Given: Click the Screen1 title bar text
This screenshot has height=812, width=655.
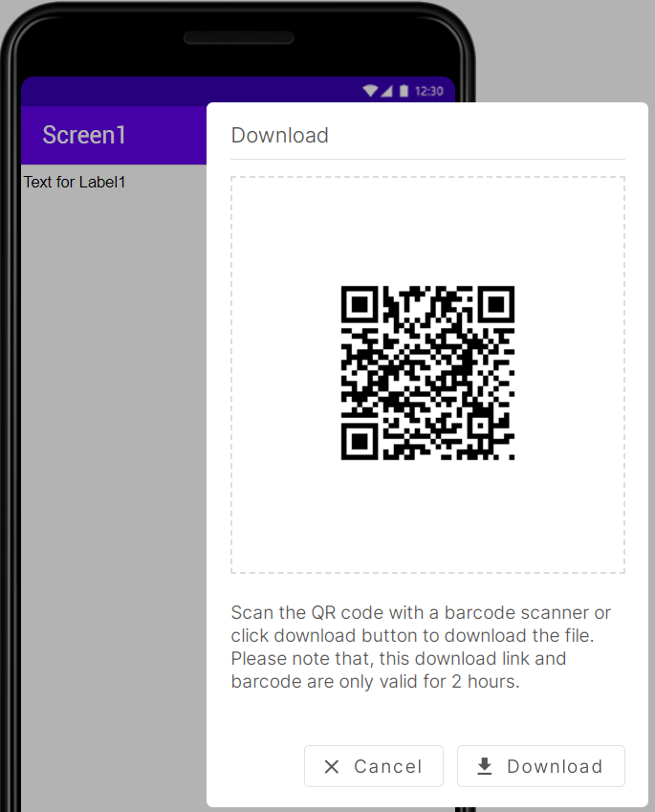Looking at the screenshot, I should pyautogui.click(x=84, y=135).
